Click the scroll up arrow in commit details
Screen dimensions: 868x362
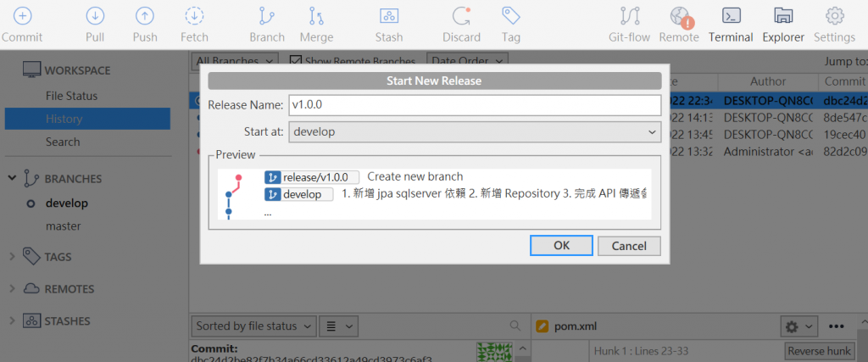(522, 349)
